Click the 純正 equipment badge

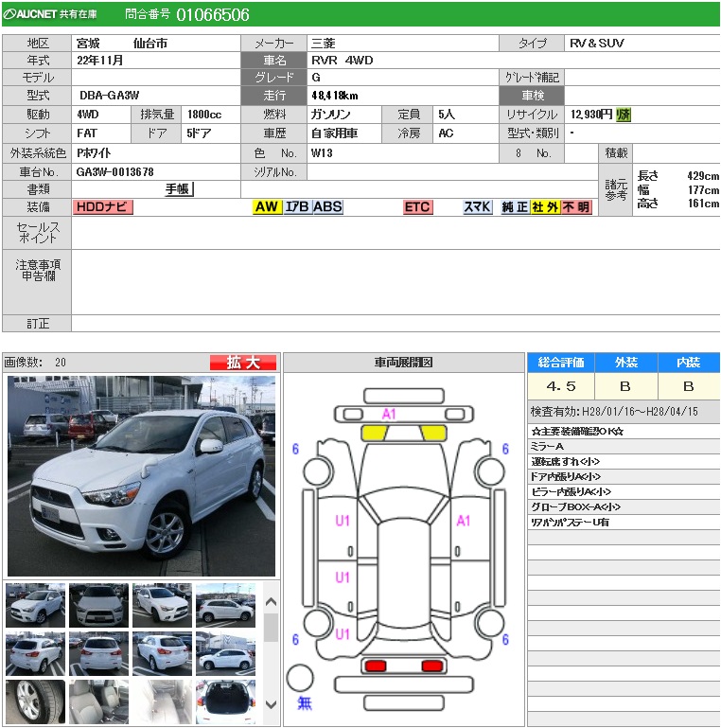(515, 207)
